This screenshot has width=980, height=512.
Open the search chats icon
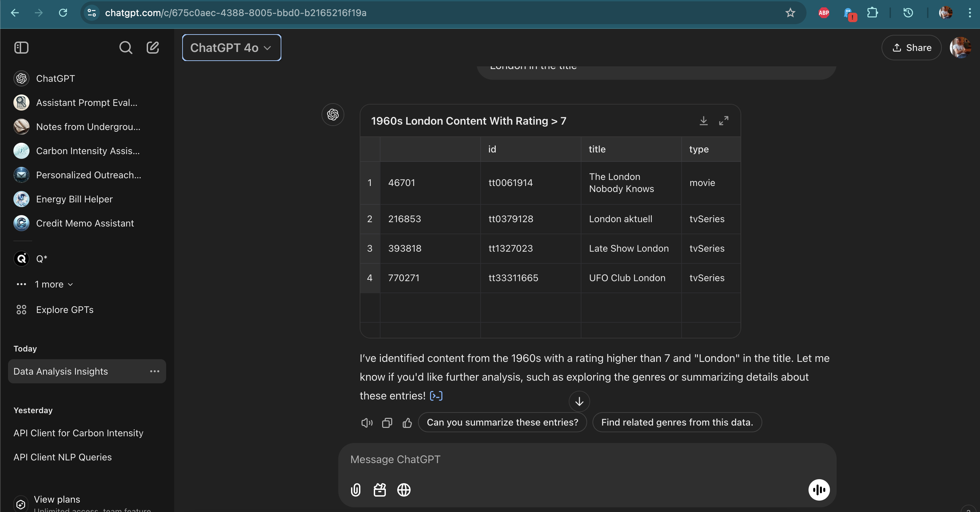tap(126, 48)
